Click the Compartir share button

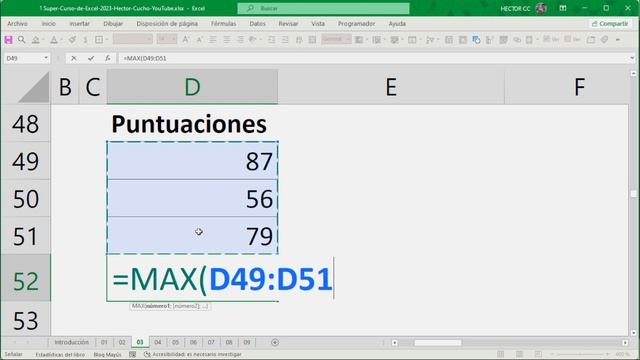[610, 24]
